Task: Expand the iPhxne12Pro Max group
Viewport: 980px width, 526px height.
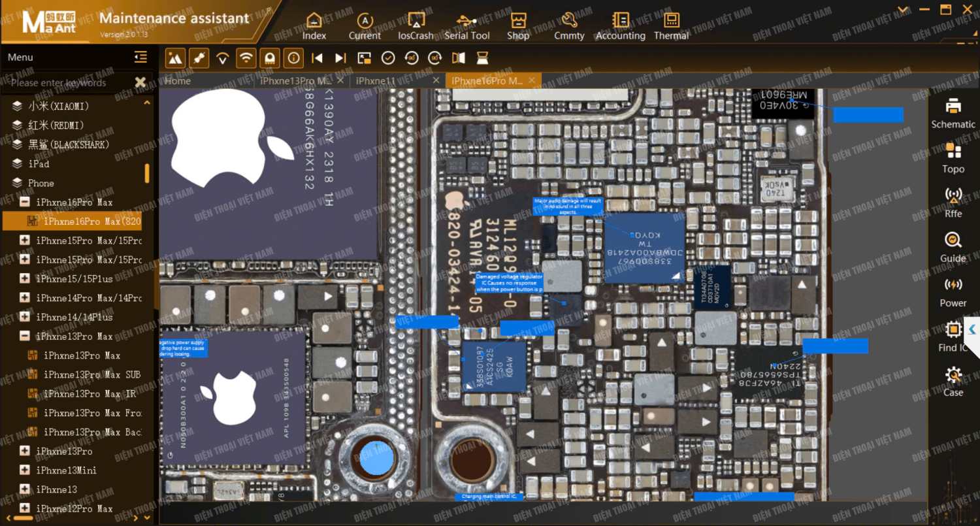Action: click(x=25, y=508)
